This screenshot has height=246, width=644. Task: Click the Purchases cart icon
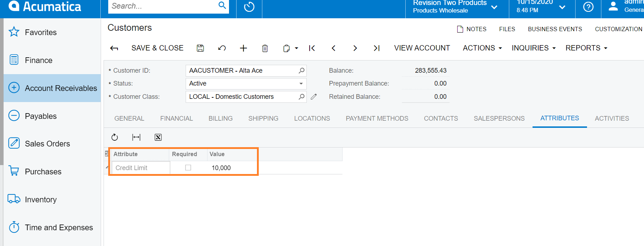pos(14,171)
